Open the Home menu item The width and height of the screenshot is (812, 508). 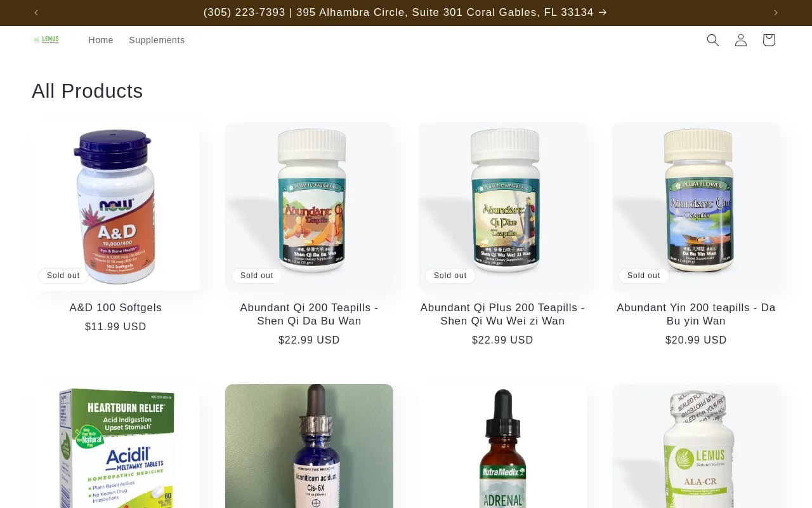click(x=101, y=40)
